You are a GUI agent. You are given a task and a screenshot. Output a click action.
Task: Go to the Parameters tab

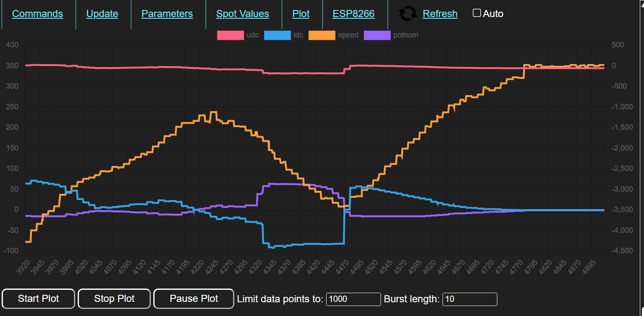click(x=167, y=14)
